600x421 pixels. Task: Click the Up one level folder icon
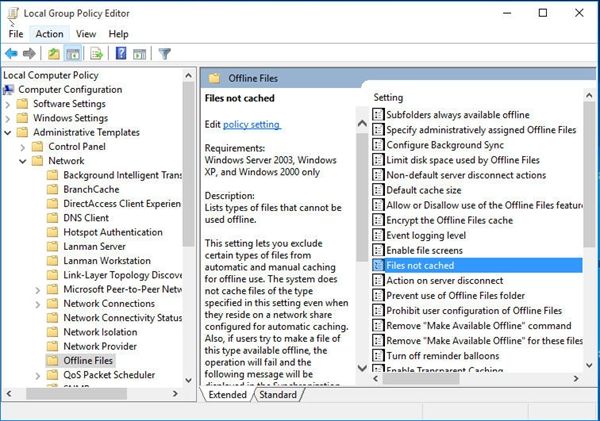pyautogui.click(x=54, y=54)
